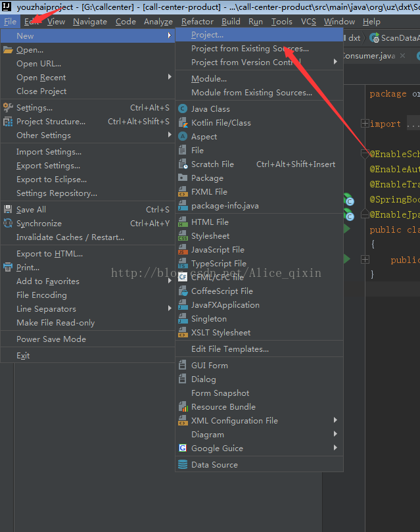Click the JavaScript File icon
The width and height of the screenshot is (420, 532).
coord(183,250)
